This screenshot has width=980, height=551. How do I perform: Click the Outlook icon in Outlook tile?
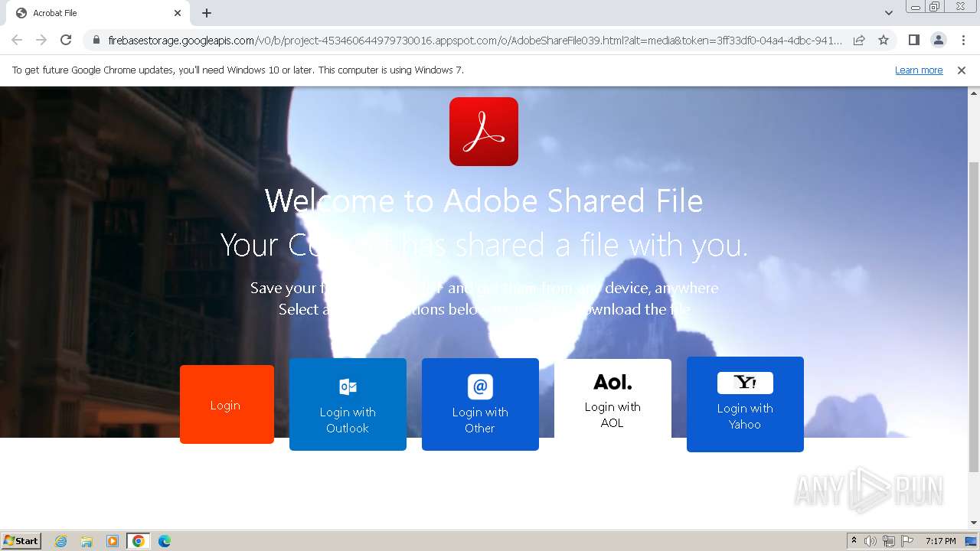click(x=348, y=386)
